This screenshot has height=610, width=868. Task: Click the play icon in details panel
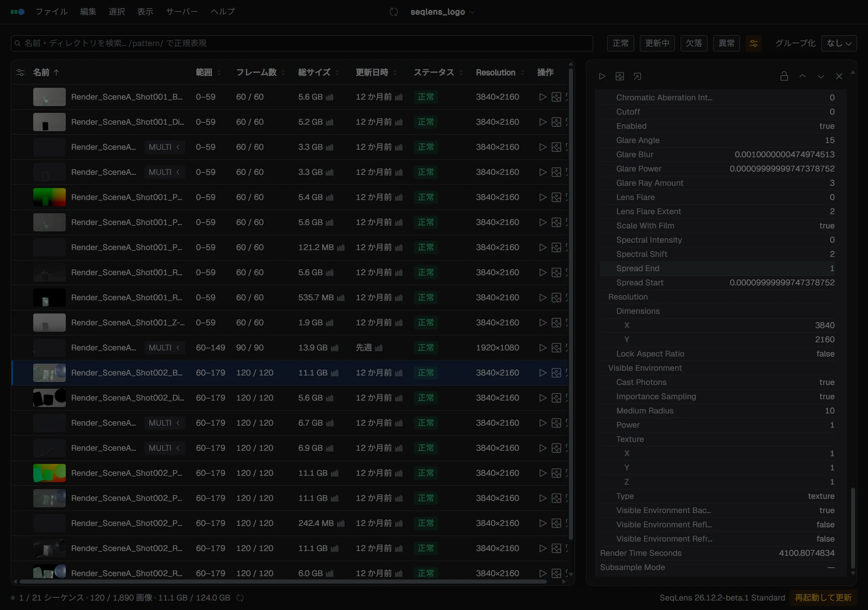[x=602, y=76]
